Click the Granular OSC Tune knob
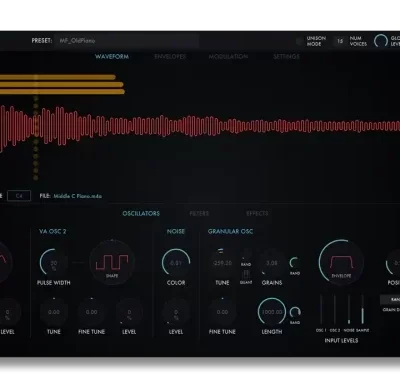This screenshot has width=400, height=390. 222,263
